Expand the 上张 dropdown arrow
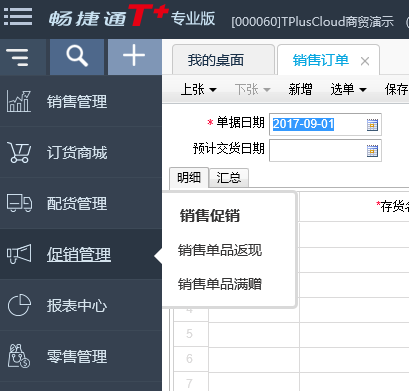 point(213,90)
